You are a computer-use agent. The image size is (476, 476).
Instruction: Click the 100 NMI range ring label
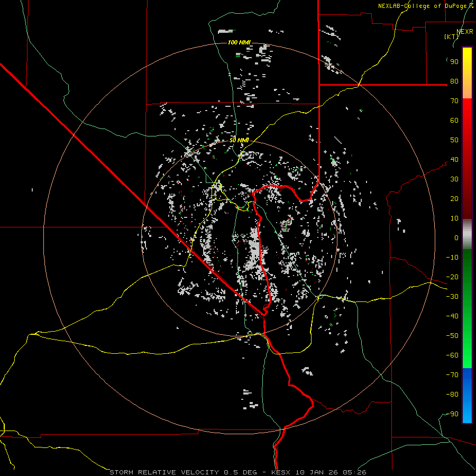tap(239, 42)
